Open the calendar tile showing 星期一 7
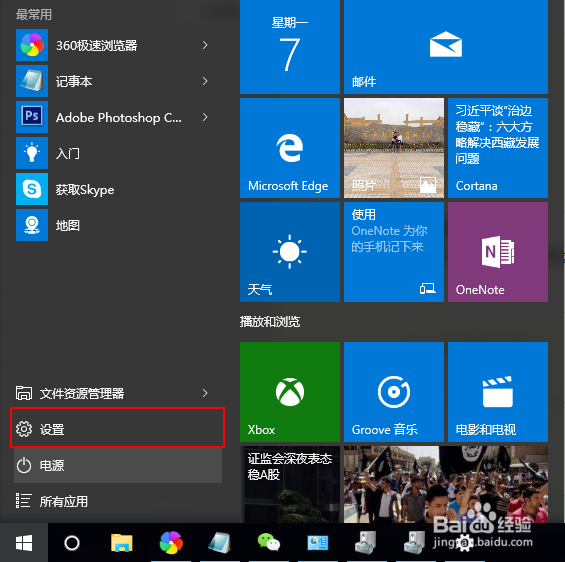 point(290,47)
